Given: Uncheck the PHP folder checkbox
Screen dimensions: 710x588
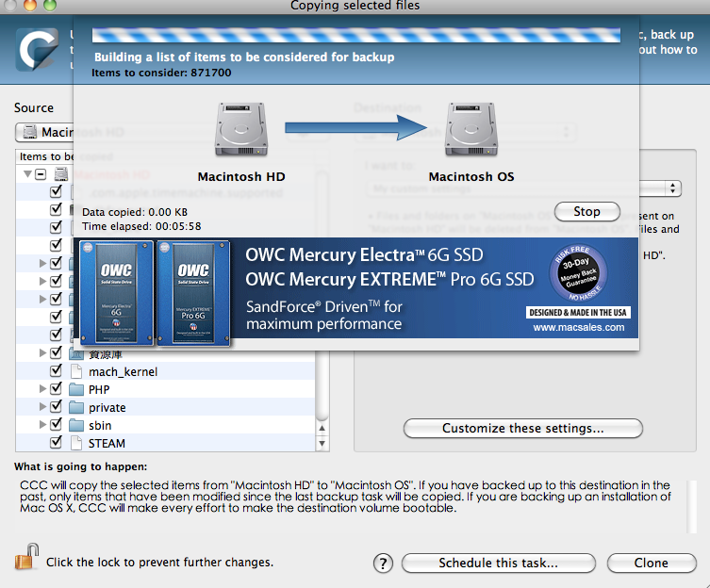Looking at the screenshot, I should point(56,388).
